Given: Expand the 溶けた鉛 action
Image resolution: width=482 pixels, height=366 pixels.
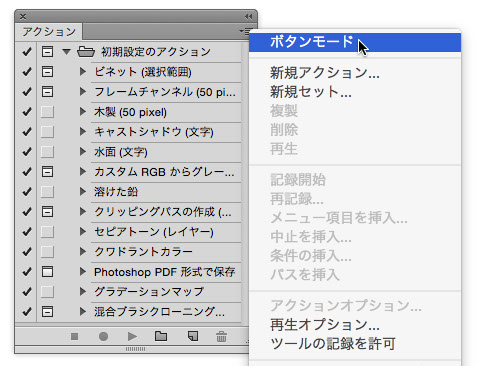Looking at the screenshot, I should point(83,192).
